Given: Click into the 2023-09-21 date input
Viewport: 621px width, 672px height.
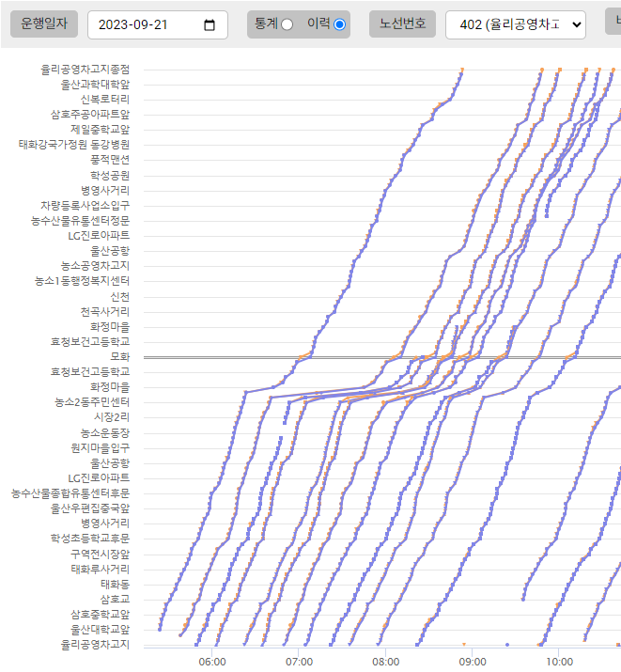Looking at the screenshot, I should coord(141,25).
